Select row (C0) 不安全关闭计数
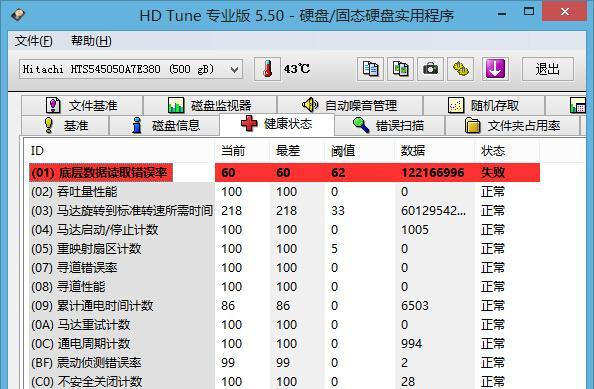This screenshot has width=594, height=389. 284,381
